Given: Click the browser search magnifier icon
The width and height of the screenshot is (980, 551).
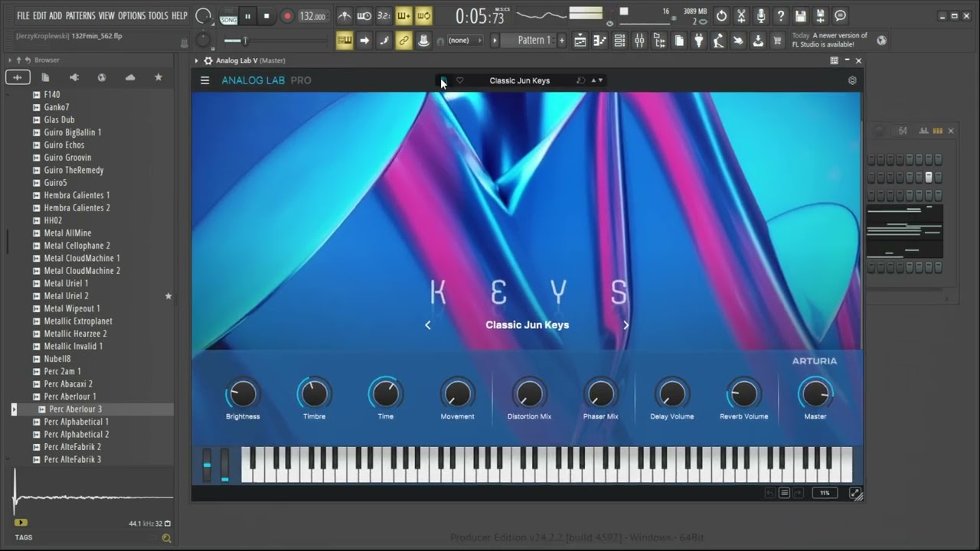Looking at the screenshot, I should tap(166, 539).
